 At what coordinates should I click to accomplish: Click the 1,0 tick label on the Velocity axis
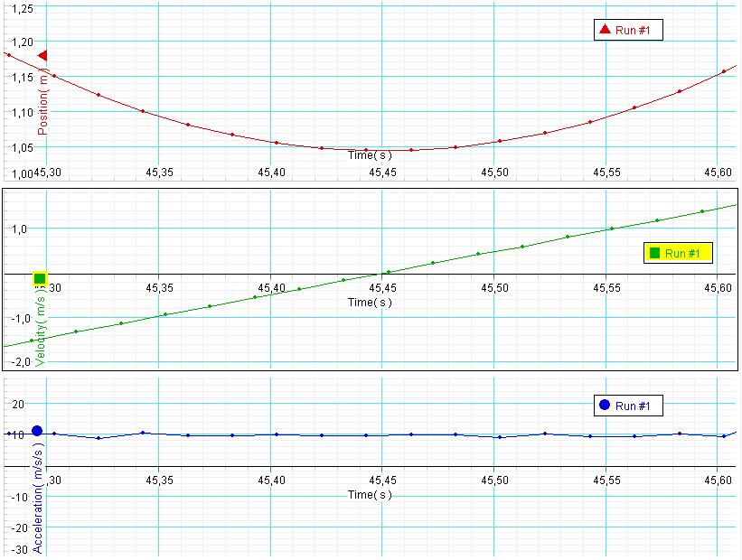coord(20,229)
